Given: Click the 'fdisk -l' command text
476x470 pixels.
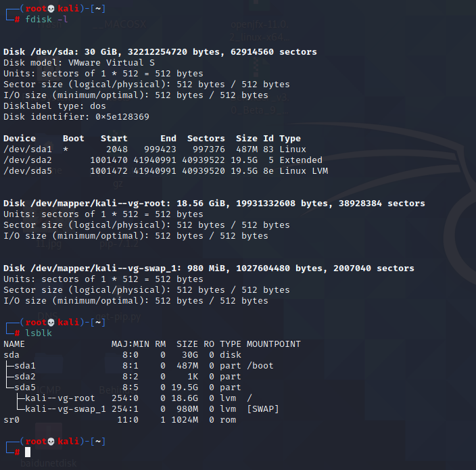Looking at the screenshot, I should click(x=47, y=20).
